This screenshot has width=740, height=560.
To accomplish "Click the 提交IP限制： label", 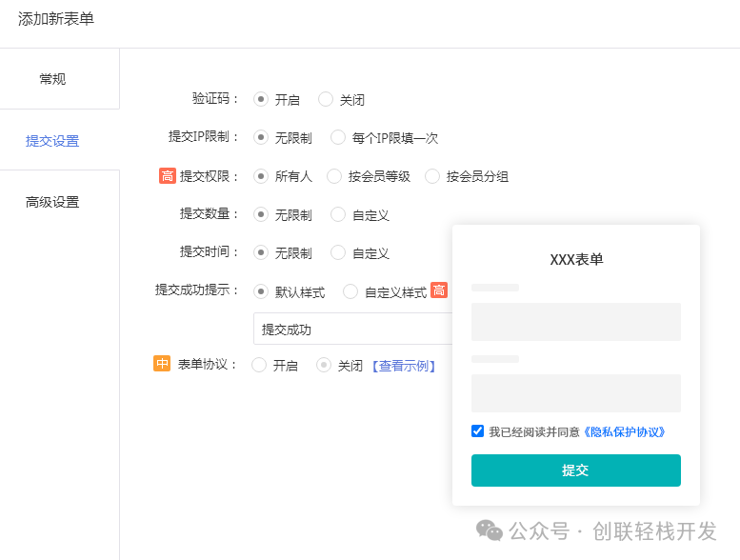I will click(x=204, y=137).
